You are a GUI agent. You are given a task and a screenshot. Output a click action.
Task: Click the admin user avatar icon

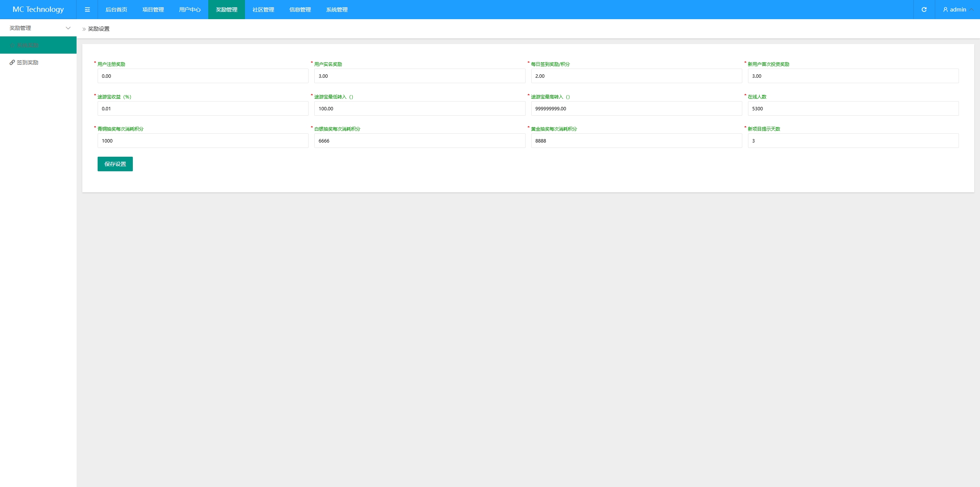[945, 10]
